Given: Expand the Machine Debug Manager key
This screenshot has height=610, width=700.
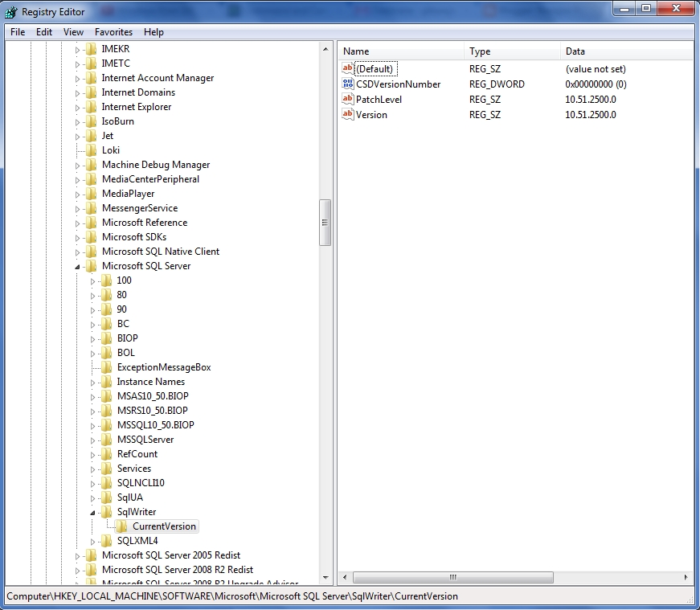Looking at the screenshot, I should click(x=77, y=166).
